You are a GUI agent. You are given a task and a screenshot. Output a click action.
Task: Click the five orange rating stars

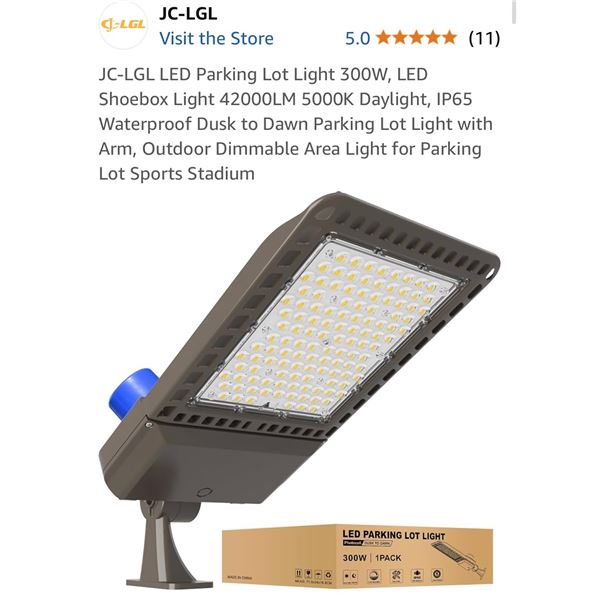click(x=416, y=38)
